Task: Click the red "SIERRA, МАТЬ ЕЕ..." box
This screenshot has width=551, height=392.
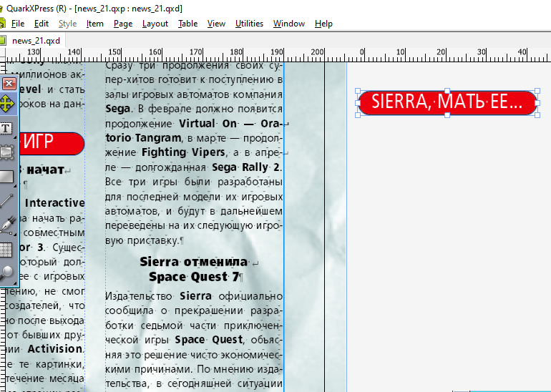Action: (x=447, y=102)
